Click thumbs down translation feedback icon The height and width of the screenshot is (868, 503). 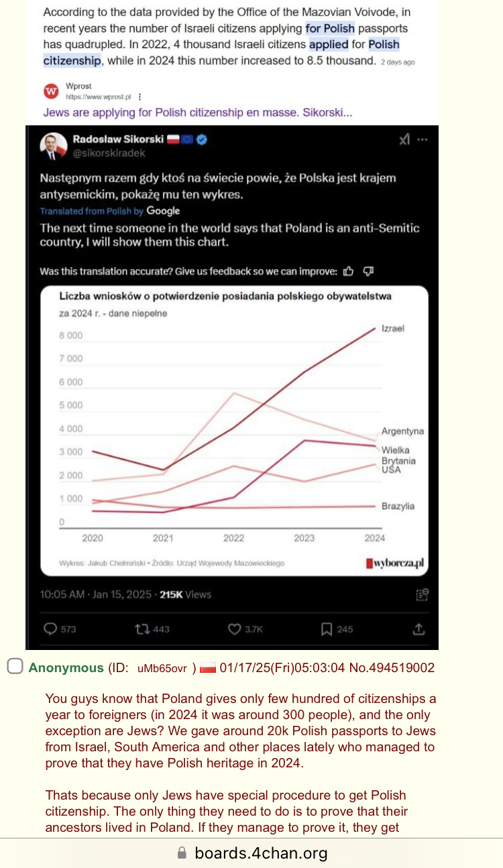click(x=368, y=271)
